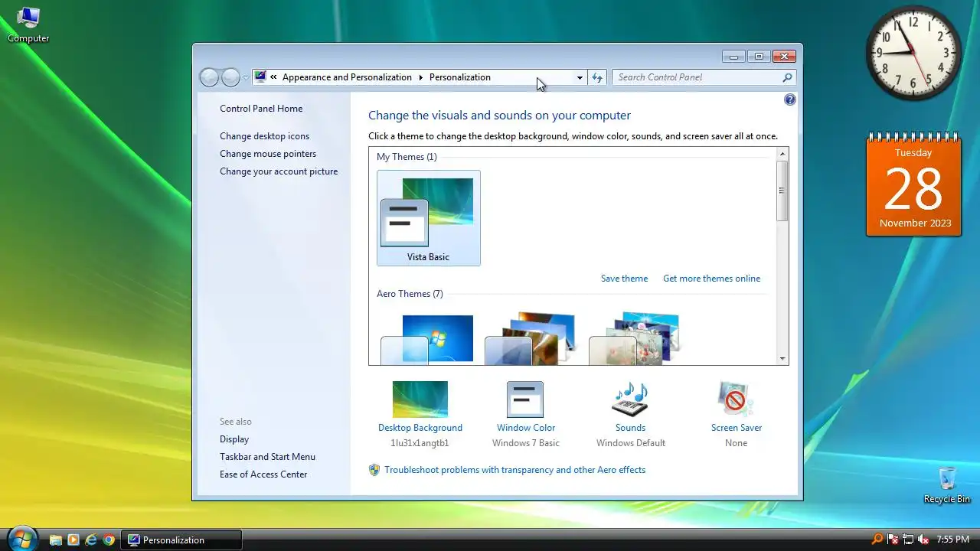Open Ease of Access Center link
This screenshot has height=551, width=980.
tap(263, 474)
